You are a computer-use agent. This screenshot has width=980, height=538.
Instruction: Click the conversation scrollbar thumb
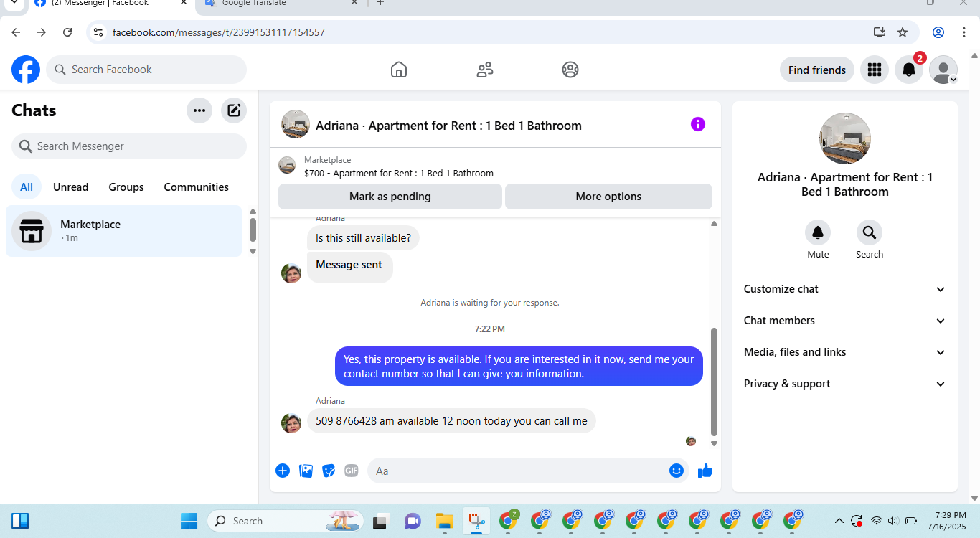pyautogui.click(x=714, y=382)
